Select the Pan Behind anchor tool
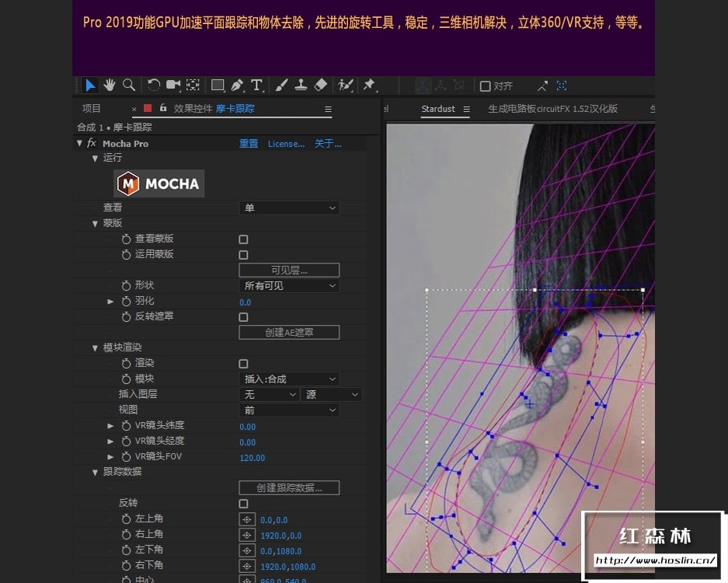 193,85
